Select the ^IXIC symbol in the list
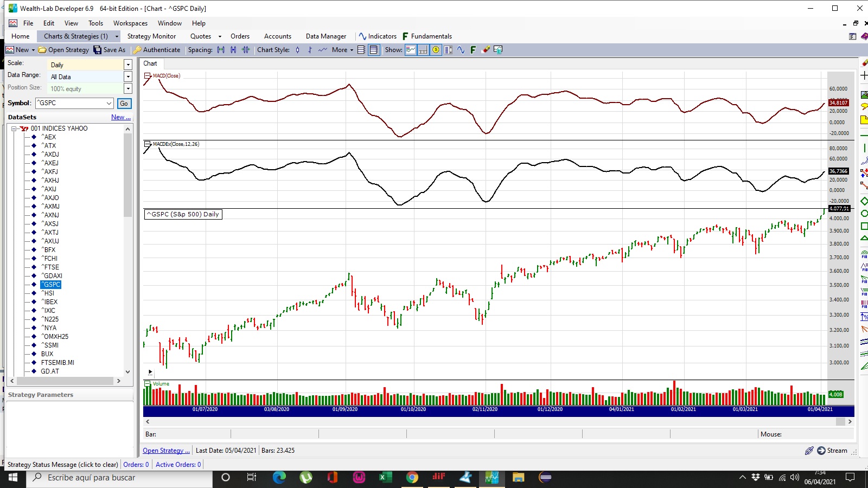Image resolution: width=868 pixels, height=488 pixels. (x=48, y=311)
